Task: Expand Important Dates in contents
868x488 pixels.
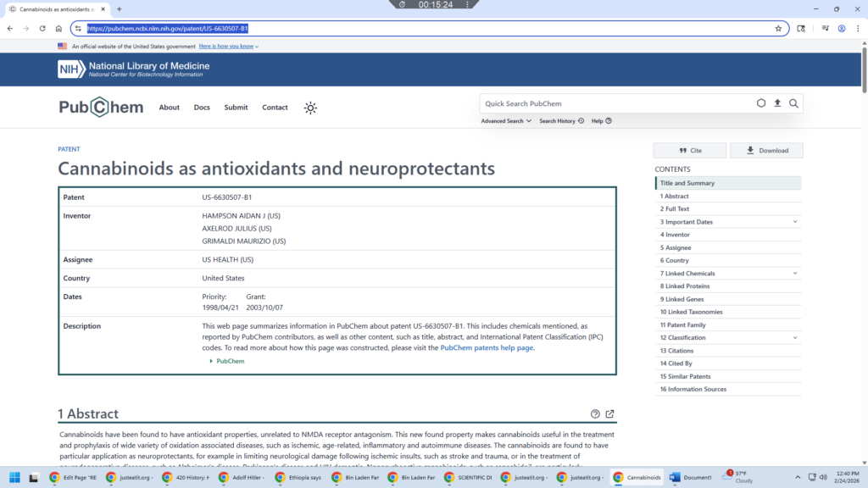Action: point(795,222)
